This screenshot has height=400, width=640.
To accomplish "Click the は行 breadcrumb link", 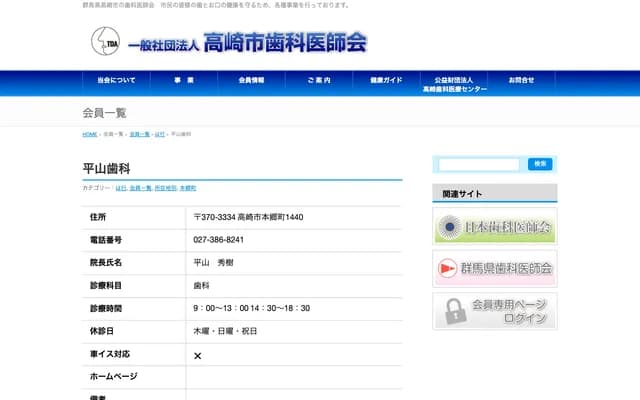I will click(x=160, y=134).
